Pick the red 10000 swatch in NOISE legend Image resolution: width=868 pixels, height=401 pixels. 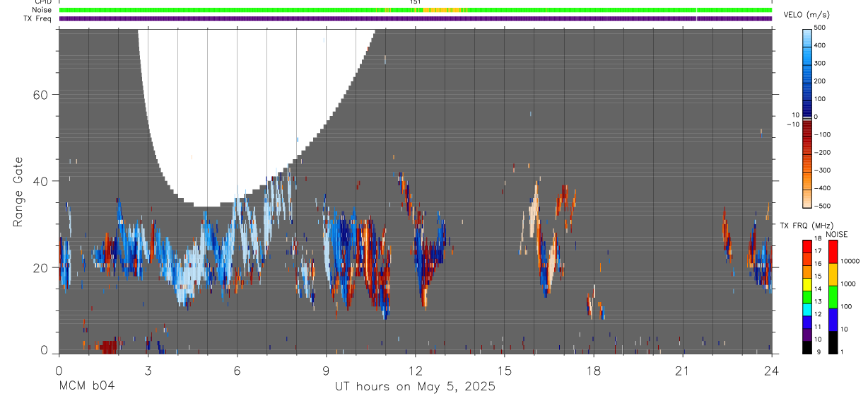click(x=833, y=251)
